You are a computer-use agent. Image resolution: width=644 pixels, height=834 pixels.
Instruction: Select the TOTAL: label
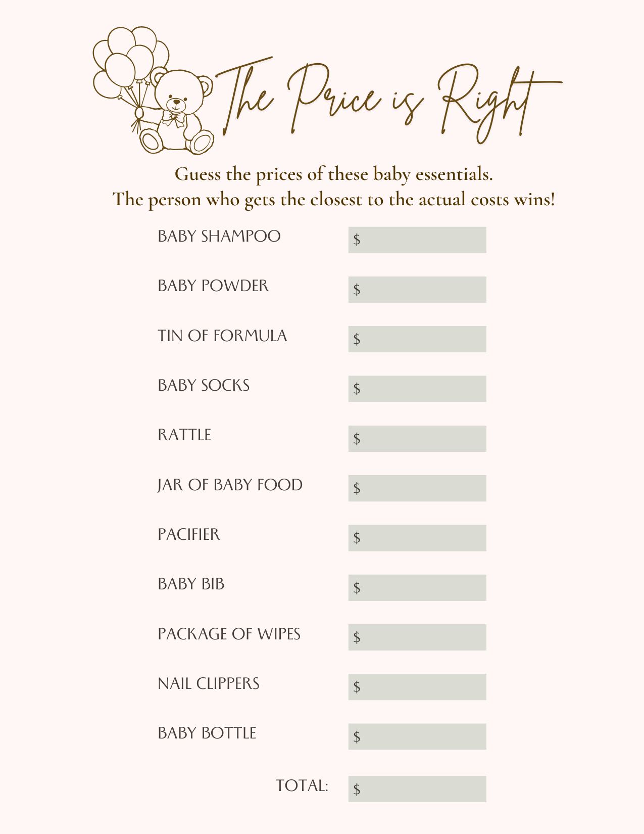coord(302,785)
